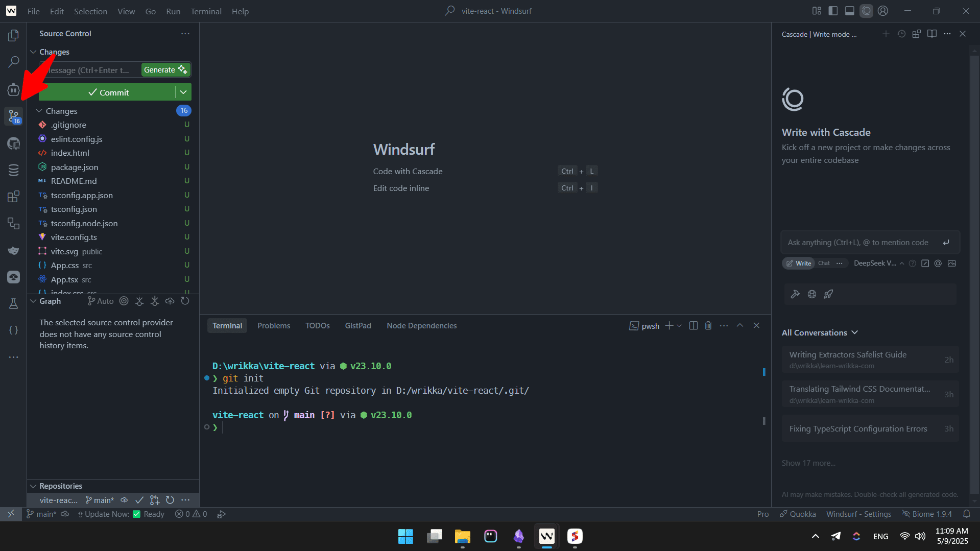Open the Source Control view with 16 badge
This screenshot has height=551, width=980.
(14, 116)
